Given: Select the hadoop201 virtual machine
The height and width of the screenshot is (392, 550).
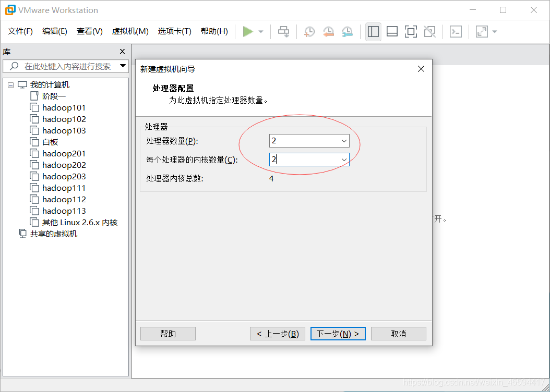Looking at the screenshot, I should point(64,153).
